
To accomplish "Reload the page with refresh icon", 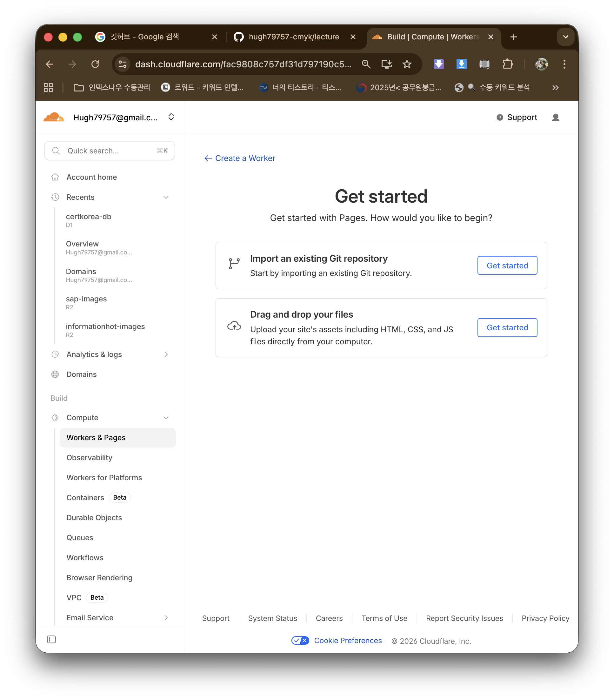I will pyautogui.click(x=95, y=64).
